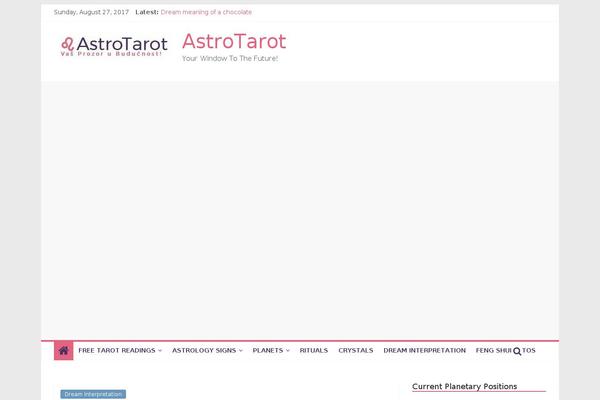Expand the Astrology Signs dropdown arrow
Image resolution: width=600 pixels, height=400 pixels.
[241, 351]
